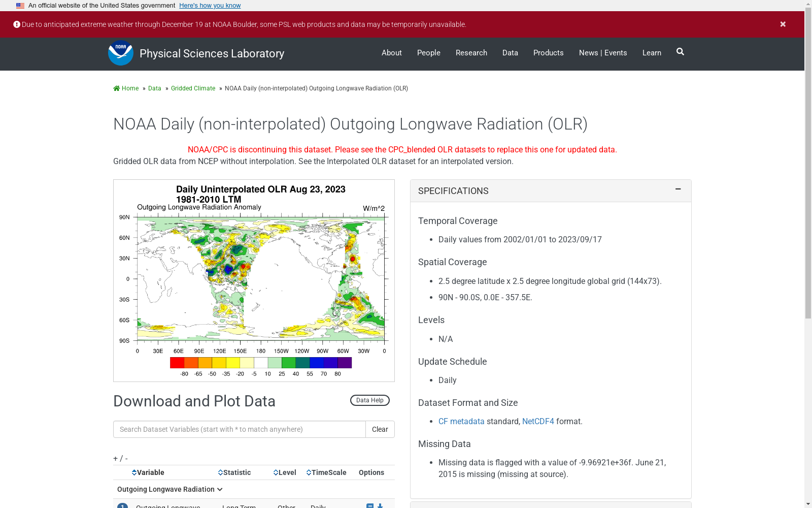Open the About menu
Image resolution: width=812 pixels, height=508 pixels.
392,53
